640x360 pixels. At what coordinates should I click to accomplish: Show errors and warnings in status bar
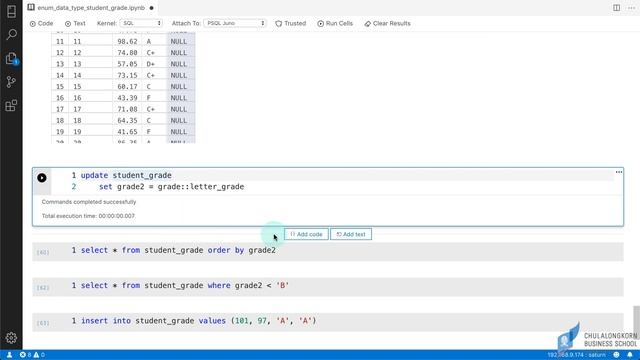(32, 355)
